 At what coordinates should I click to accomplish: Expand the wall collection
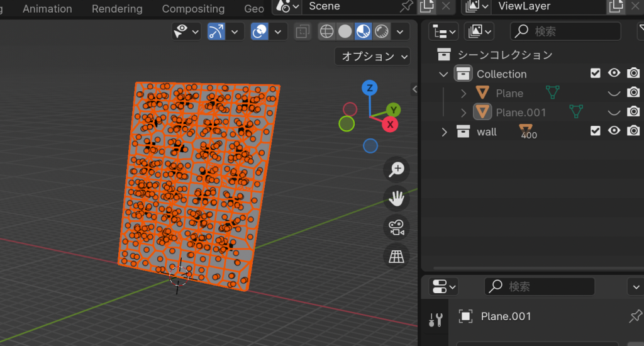tap(445, 131)
